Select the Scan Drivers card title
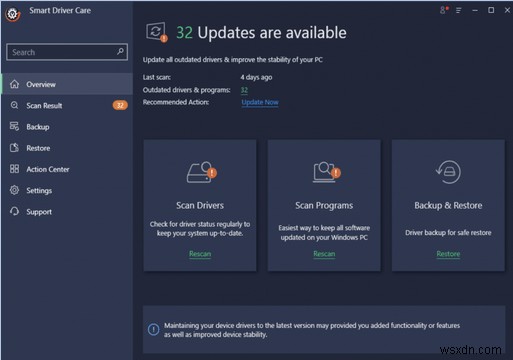This screenshot has height=360, width=513. click(x=200, y=205)
